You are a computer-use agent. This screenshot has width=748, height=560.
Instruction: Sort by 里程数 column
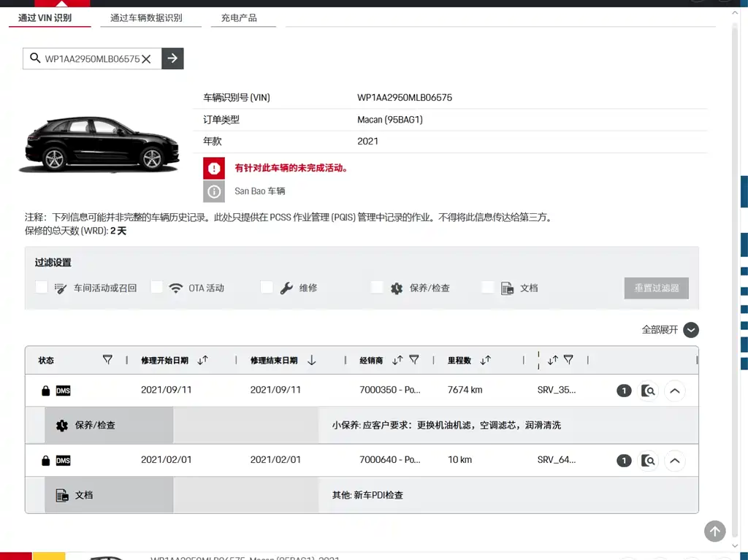point(485,360)
